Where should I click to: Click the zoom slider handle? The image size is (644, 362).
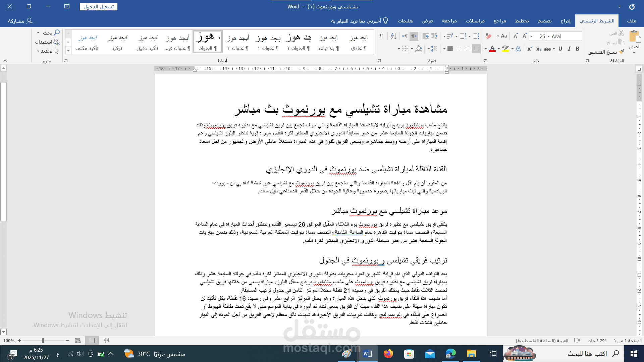click(43, 341)
